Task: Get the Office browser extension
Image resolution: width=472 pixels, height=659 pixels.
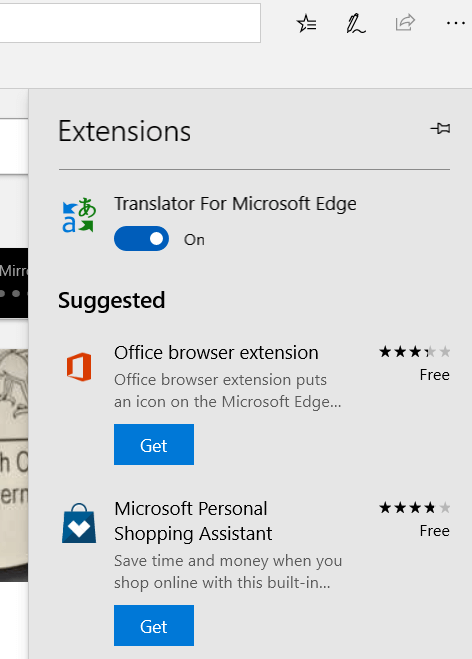Action: click(x=154, y=445)
